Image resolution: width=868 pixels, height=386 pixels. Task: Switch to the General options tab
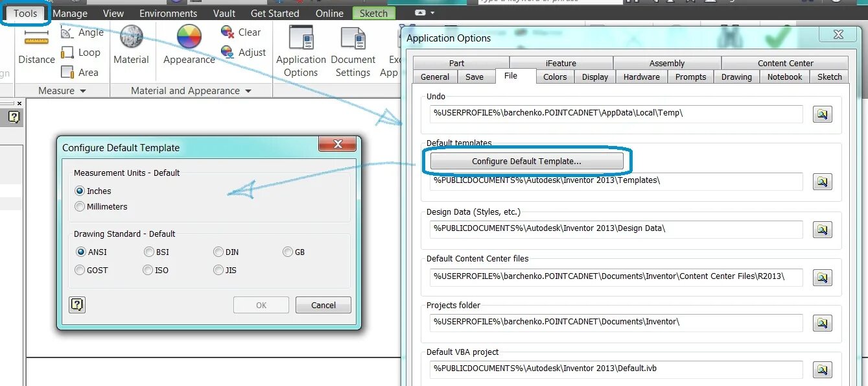[x=435, y=77]
